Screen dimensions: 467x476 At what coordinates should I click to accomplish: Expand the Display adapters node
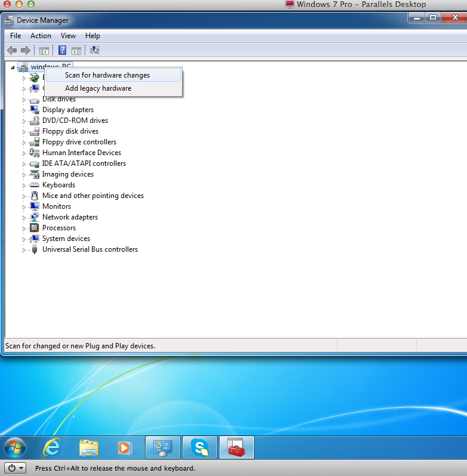tap(24, 110)
